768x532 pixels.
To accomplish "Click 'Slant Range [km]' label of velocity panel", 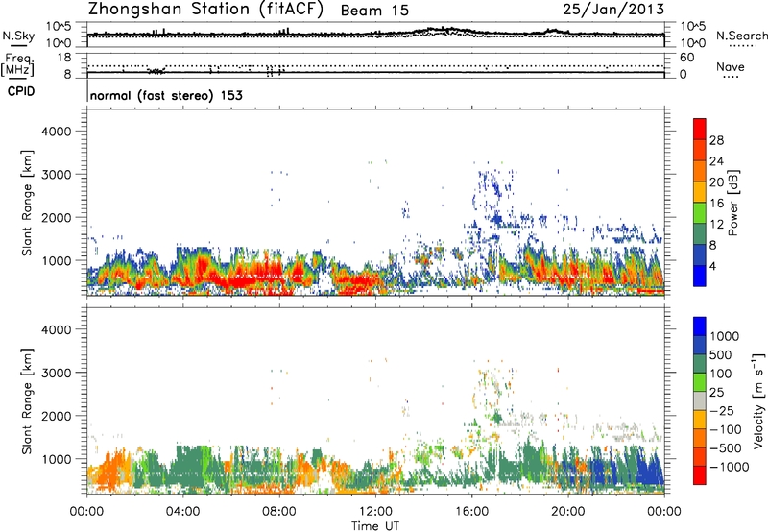I will (x=27, y=401).
